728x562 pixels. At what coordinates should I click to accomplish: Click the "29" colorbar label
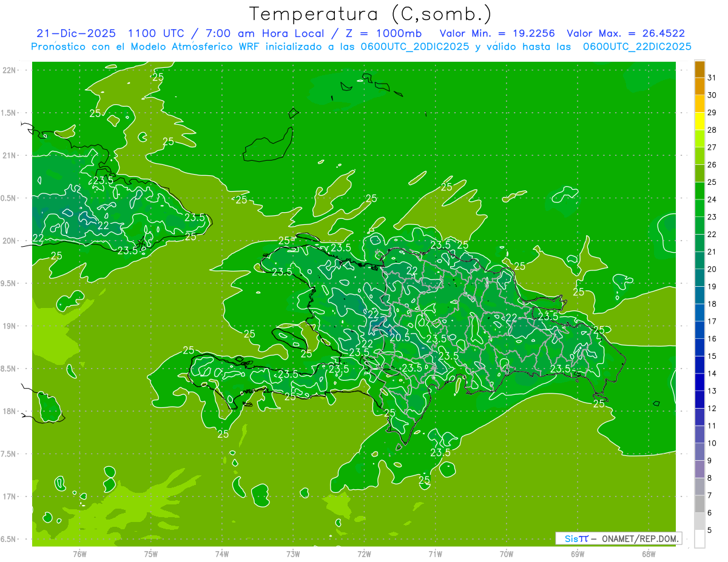(712, 112)
